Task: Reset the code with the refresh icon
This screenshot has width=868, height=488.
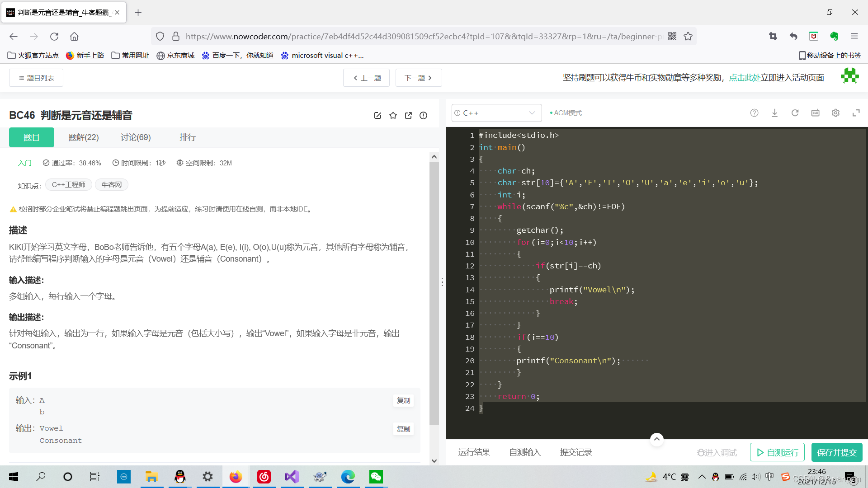Action: [x=795, y=113]
